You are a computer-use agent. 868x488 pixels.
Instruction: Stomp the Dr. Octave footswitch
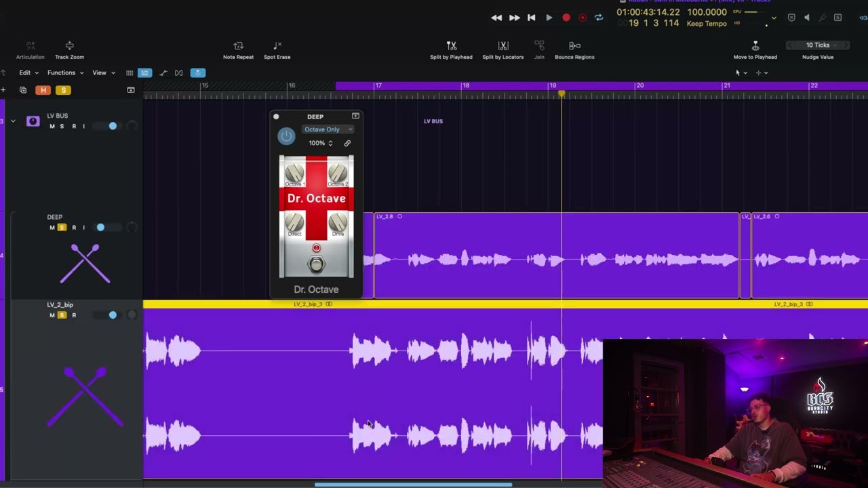click(316, 264)
